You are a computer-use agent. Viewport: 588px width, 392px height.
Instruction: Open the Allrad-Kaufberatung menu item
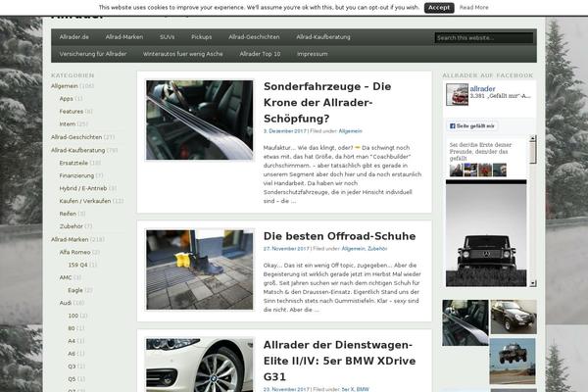(x=323, y=37)
